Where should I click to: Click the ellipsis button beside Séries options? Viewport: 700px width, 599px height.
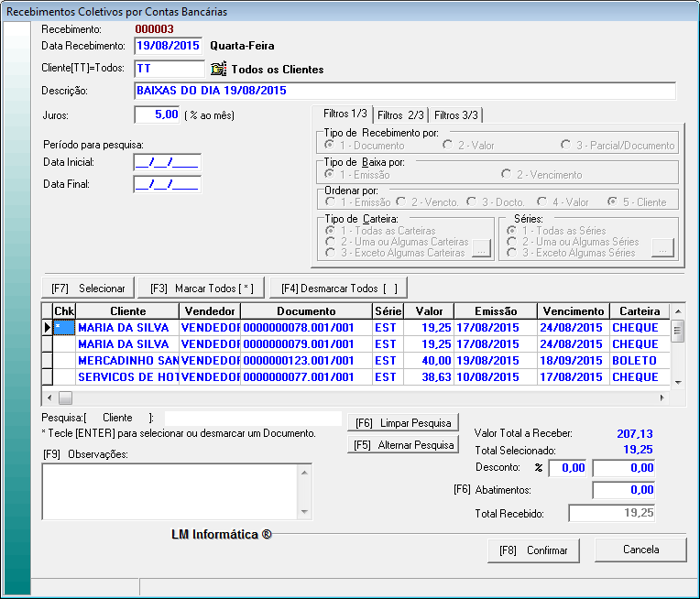coord(661,248)
